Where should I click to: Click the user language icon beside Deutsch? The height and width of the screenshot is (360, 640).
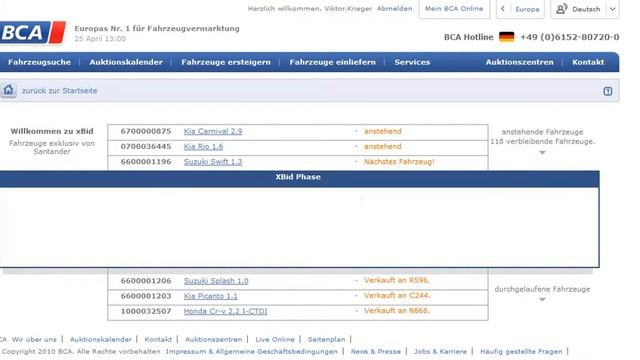(x=562, y=9)
